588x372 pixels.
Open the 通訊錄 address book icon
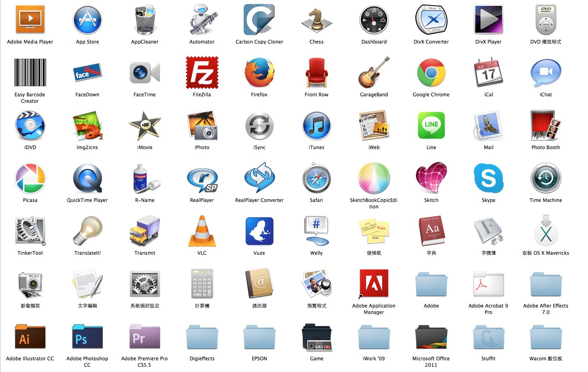pos(259,284)
